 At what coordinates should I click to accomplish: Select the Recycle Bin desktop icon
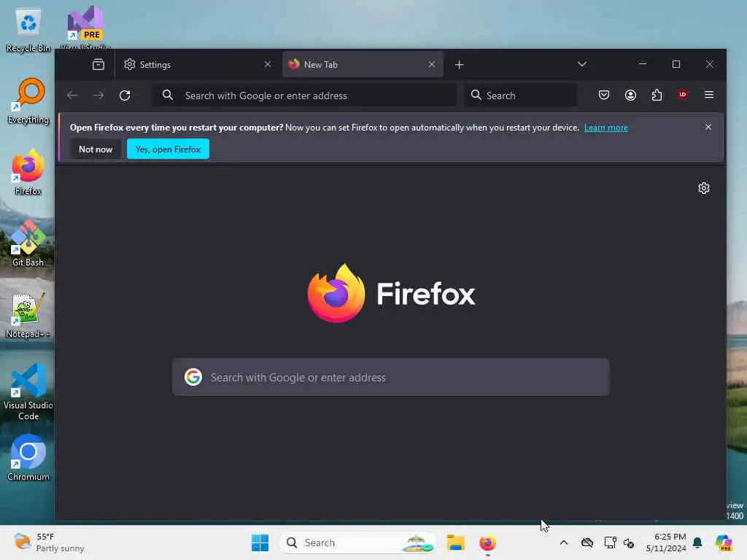click(x=28, y=30)
